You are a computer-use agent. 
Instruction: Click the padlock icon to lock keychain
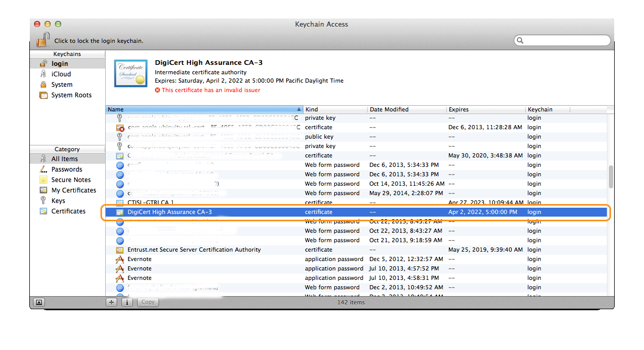[x=43, y=39]
